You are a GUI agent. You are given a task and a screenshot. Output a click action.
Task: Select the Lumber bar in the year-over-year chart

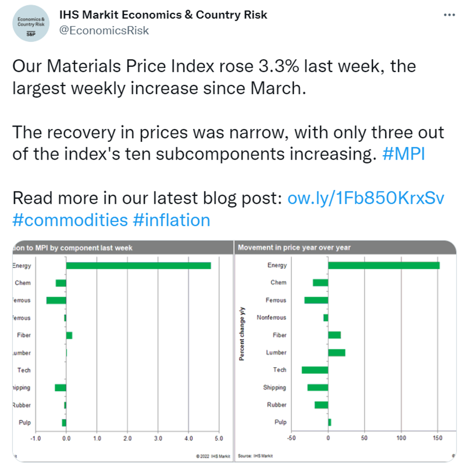coord(337,353)
